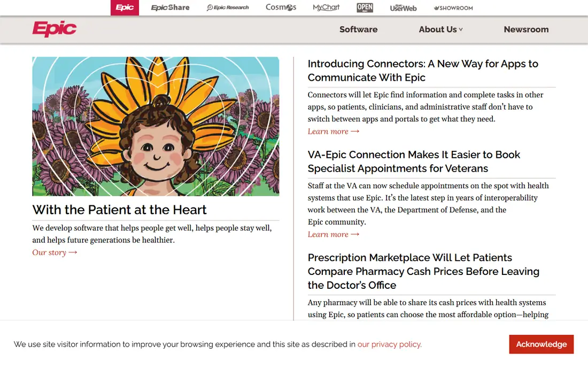
Task: Visit the Epic Research logo link
Action: (228, 7)
